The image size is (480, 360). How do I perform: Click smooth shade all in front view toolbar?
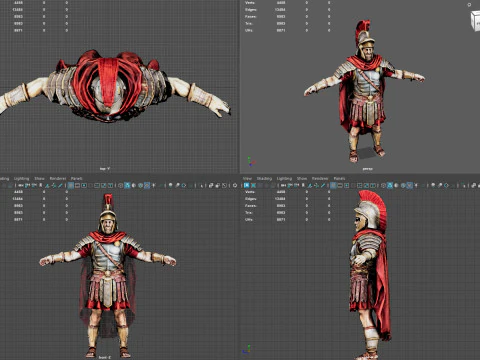[x=127, y=185]
